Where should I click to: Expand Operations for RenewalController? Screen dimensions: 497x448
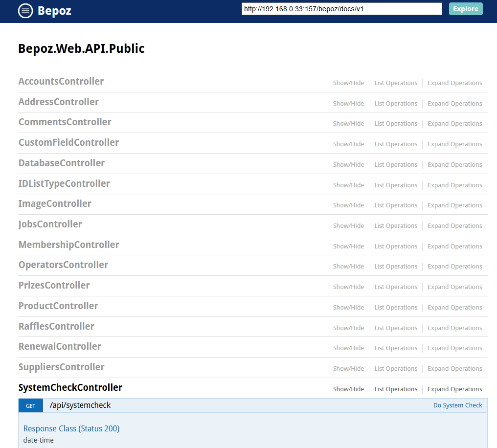pyautogui.click(x=455, y=348)
